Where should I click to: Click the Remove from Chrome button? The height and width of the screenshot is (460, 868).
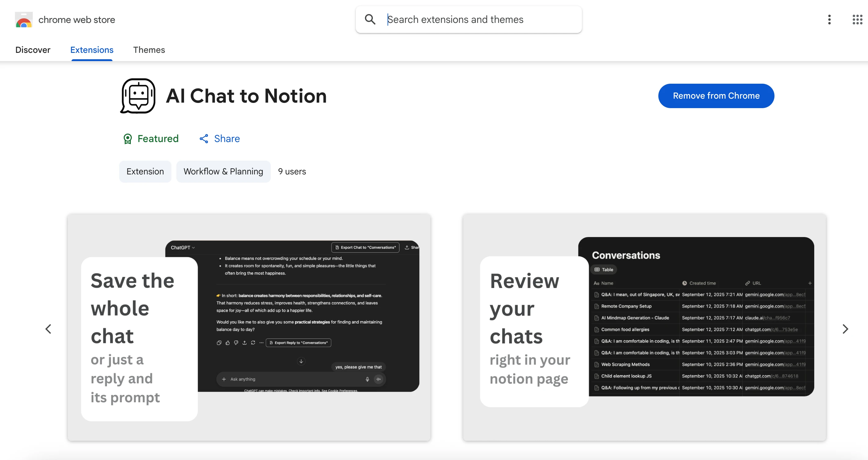tap(716, 96)
